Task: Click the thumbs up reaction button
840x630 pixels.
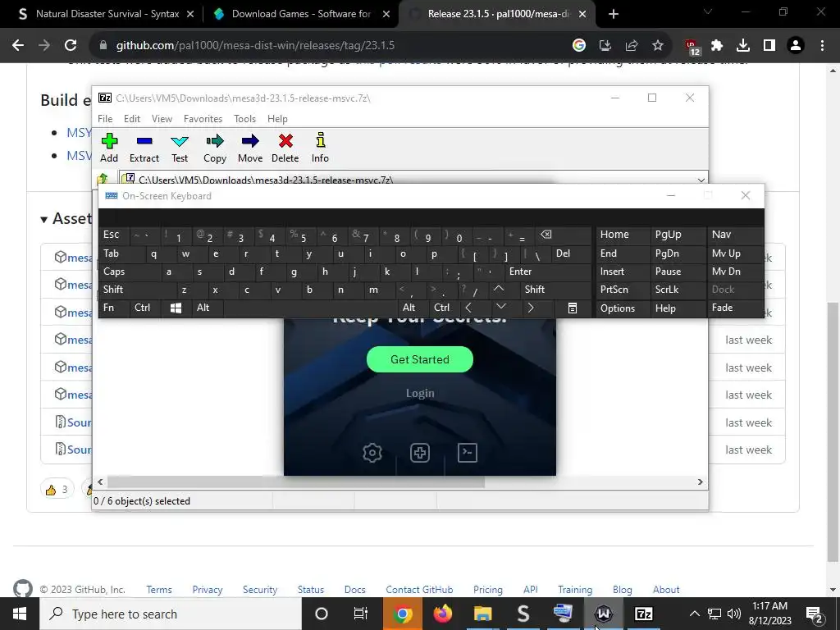Action: [x=57, y=489]
